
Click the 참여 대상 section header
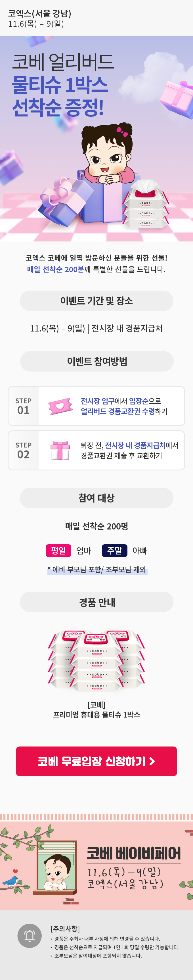(96, 498)
